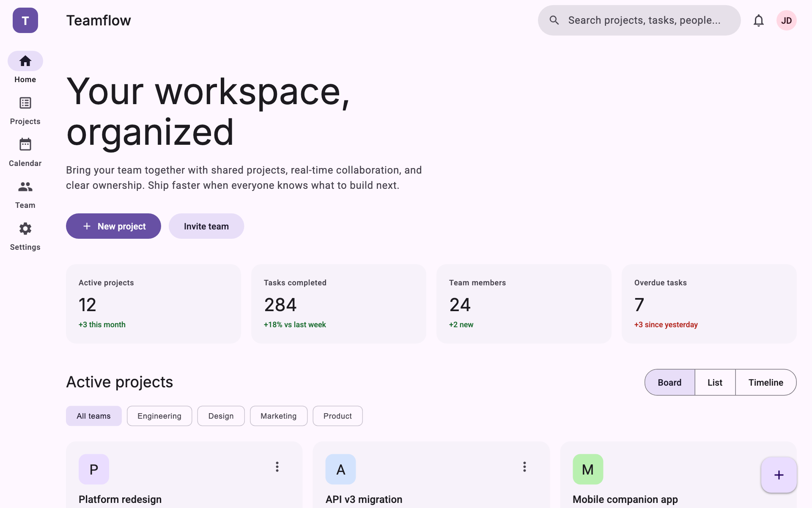Focus the search projects field

(644, 20)
